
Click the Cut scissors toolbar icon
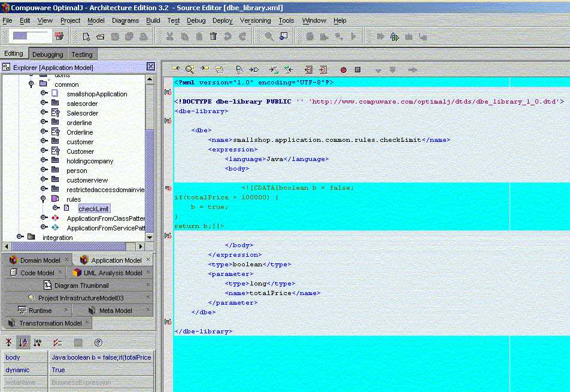(170, 37)
